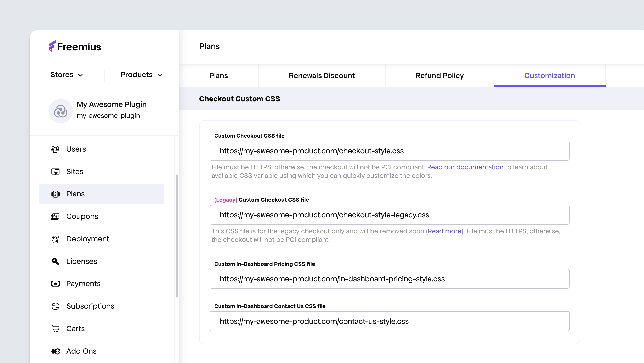
Task: Open the Stores dropdown
Action: point(67,75)
